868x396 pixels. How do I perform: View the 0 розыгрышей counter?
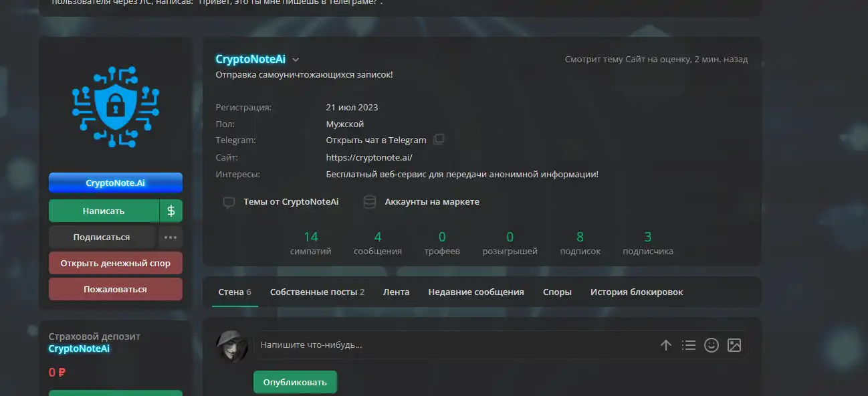pyautogui.click(x=510, y=243)
